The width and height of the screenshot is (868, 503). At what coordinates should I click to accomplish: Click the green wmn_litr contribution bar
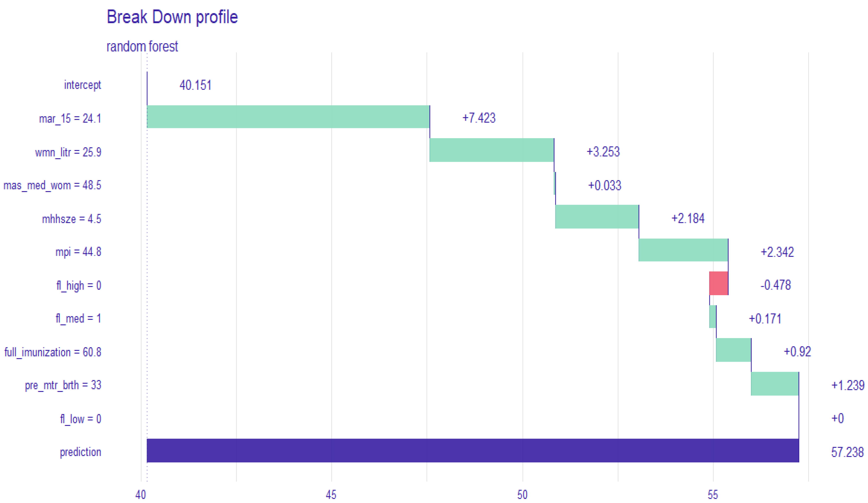click(x=492, y=150)
